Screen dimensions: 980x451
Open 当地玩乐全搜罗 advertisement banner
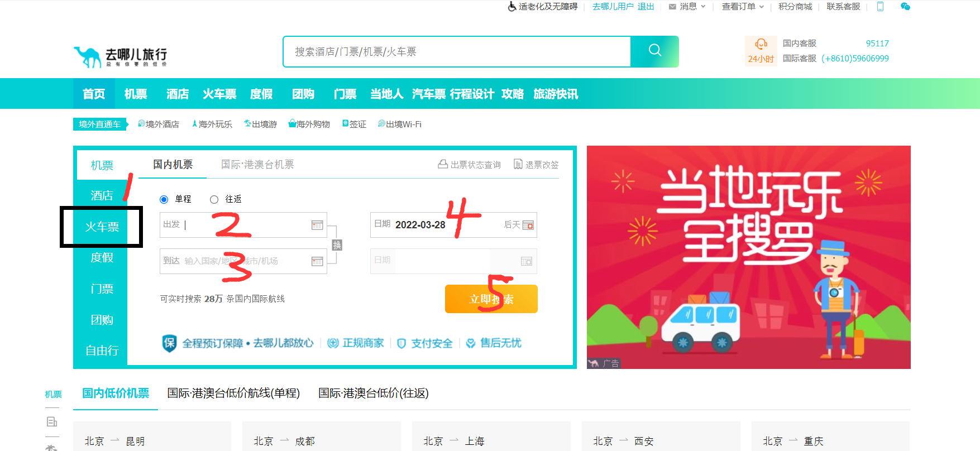[749, 257]
